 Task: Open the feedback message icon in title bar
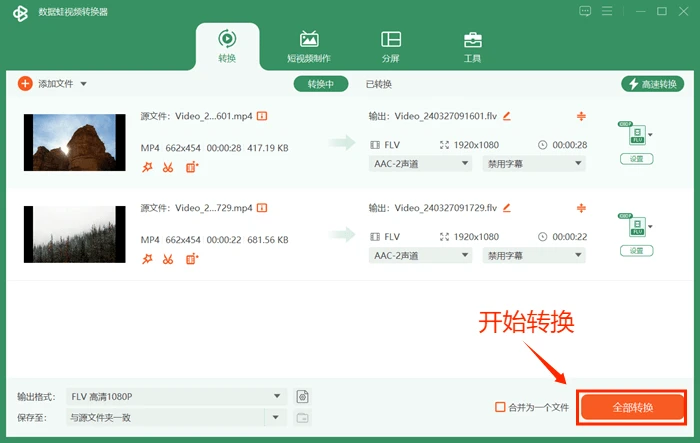pyautogui.click(x=585, y=11)
